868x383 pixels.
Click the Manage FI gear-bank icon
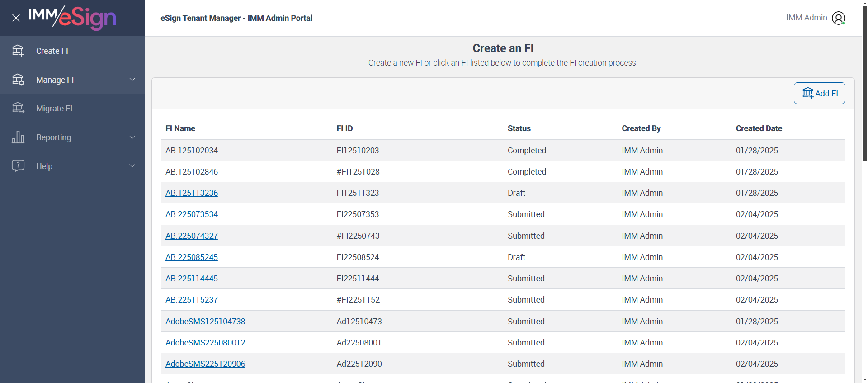(x=18, y=80)
